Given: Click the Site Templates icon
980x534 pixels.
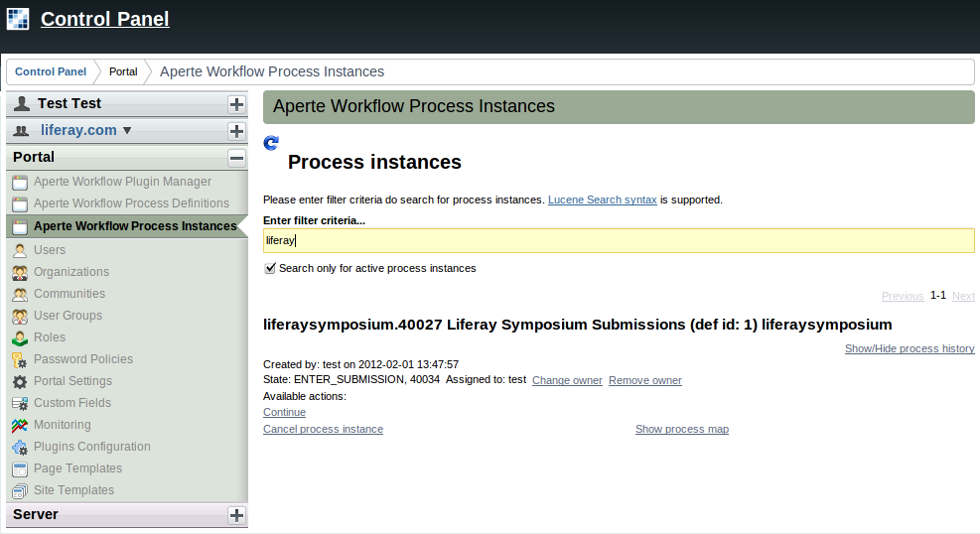Looking at the screenshot, I should [20, 491].
